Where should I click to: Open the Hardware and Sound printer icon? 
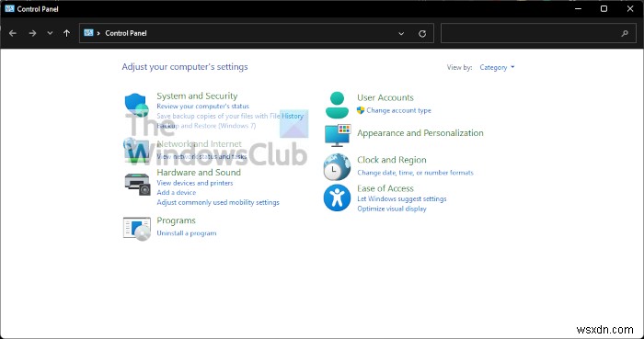pyautogui.click(x=137, y=184)
